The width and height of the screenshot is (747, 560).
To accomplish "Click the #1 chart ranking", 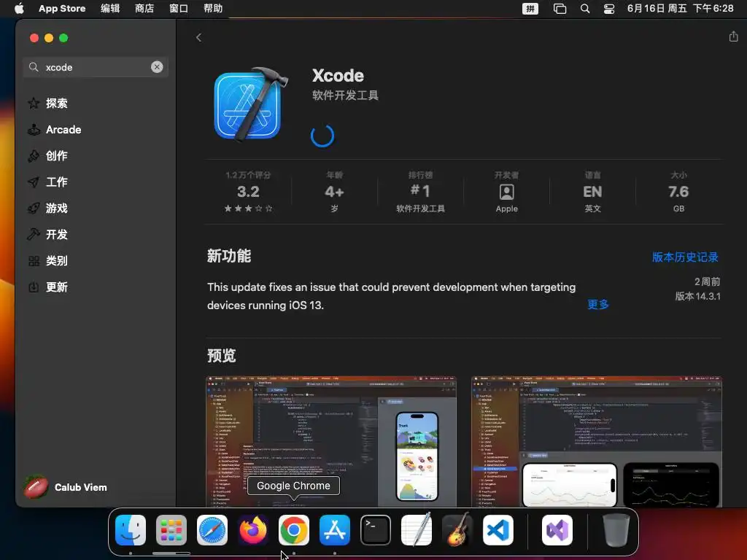I will pos(420,192).
